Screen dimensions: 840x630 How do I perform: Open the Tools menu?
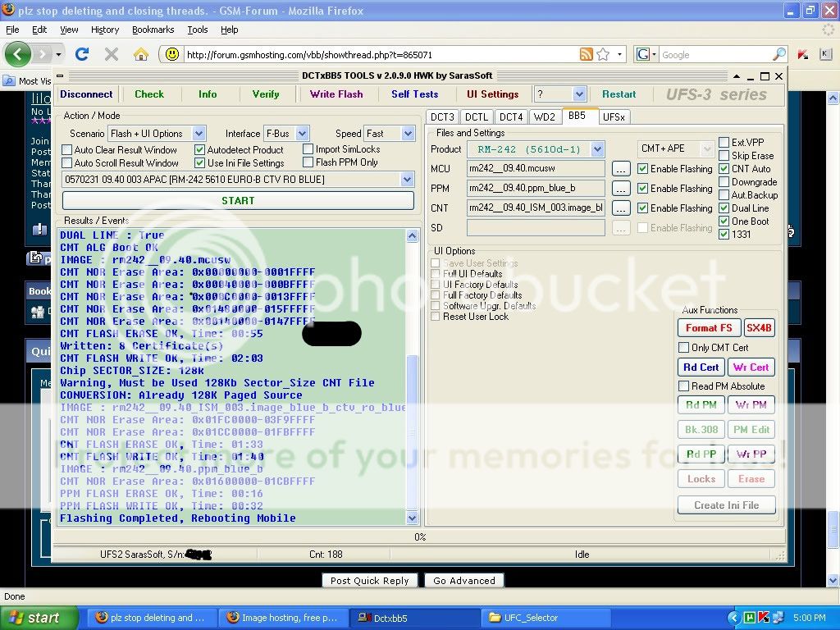[x=198, y=30]
